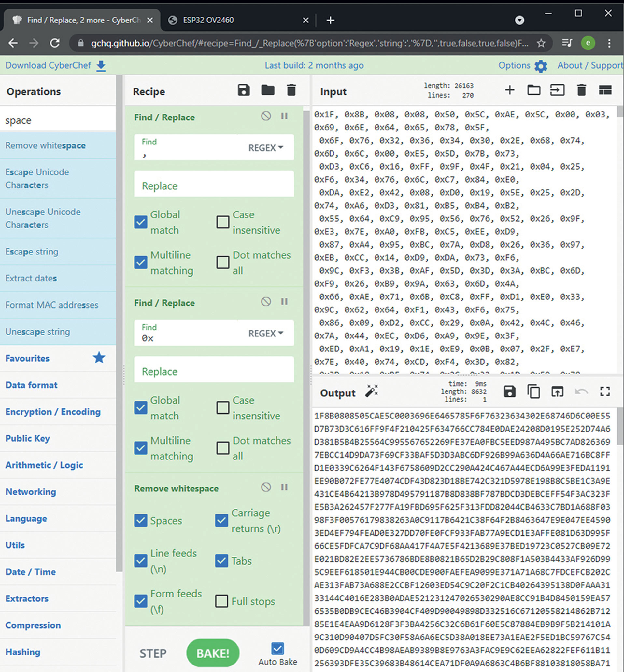Switch to the ESP32 OV2460 browser tab
The height and width of the screenshot is (672, 624).
(238, 20)
